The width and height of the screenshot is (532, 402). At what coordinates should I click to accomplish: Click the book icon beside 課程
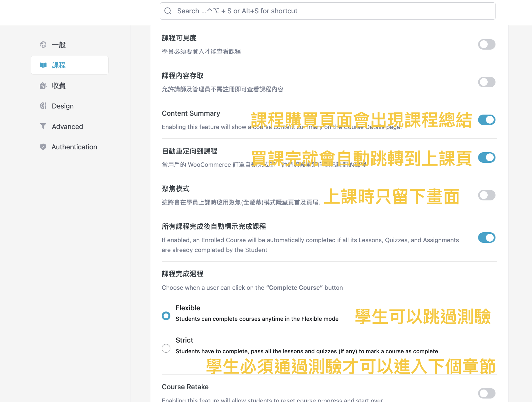click(43, 65)
